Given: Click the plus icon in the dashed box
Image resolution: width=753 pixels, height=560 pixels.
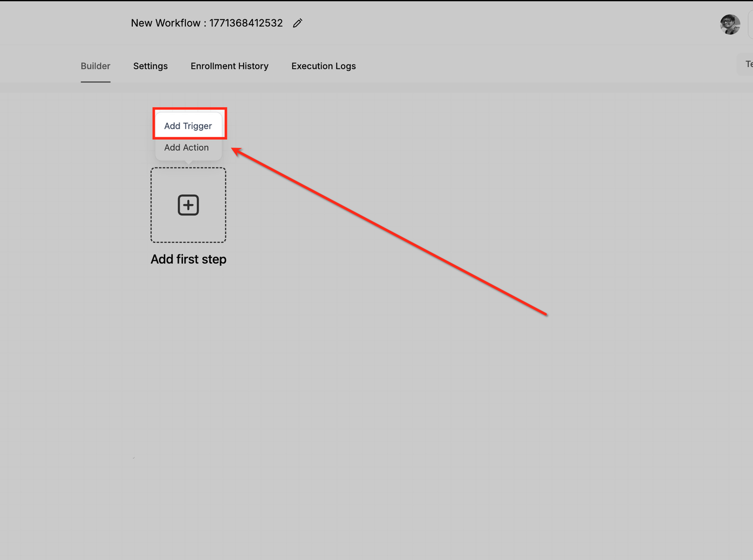Looking at the screenshot, I should 188,205.
